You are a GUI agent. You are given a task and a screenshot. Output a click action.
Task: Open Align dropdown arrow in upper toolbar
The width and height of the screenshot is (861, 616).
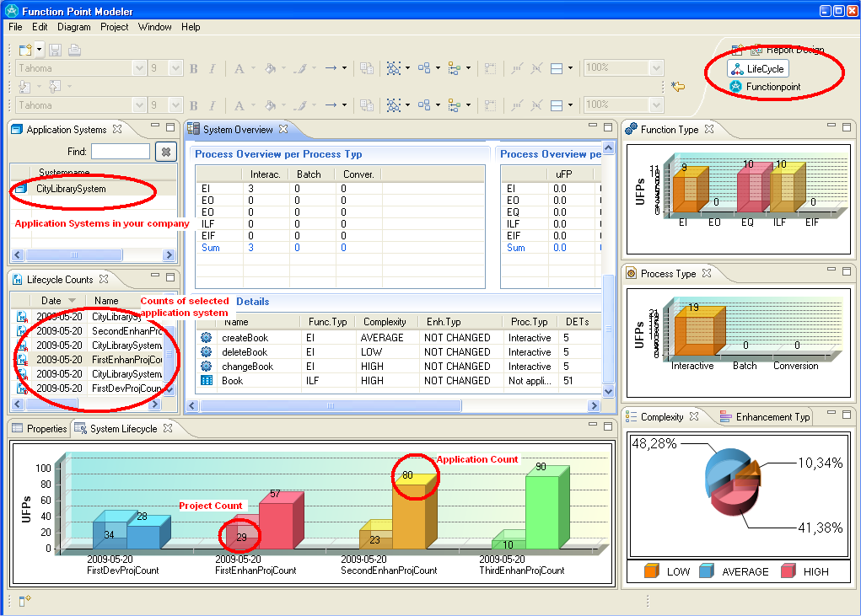[468, 68]
